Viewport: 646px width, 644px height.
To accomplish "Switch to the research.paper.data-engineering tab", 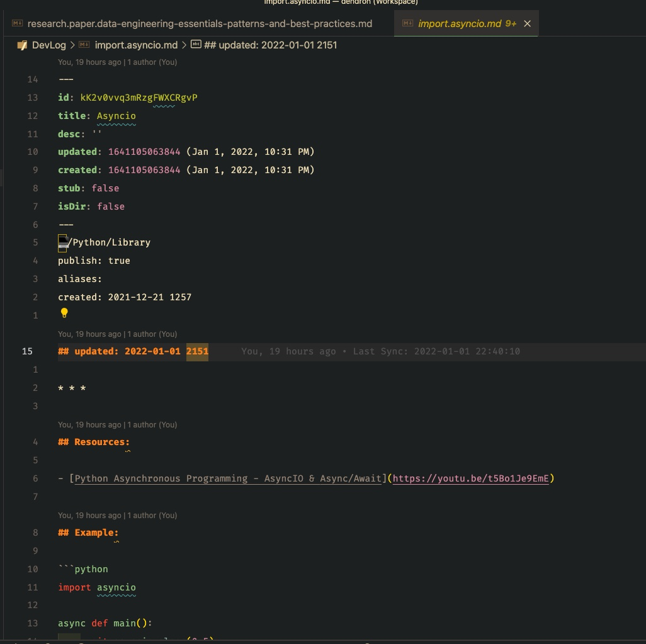I will 200,23.
